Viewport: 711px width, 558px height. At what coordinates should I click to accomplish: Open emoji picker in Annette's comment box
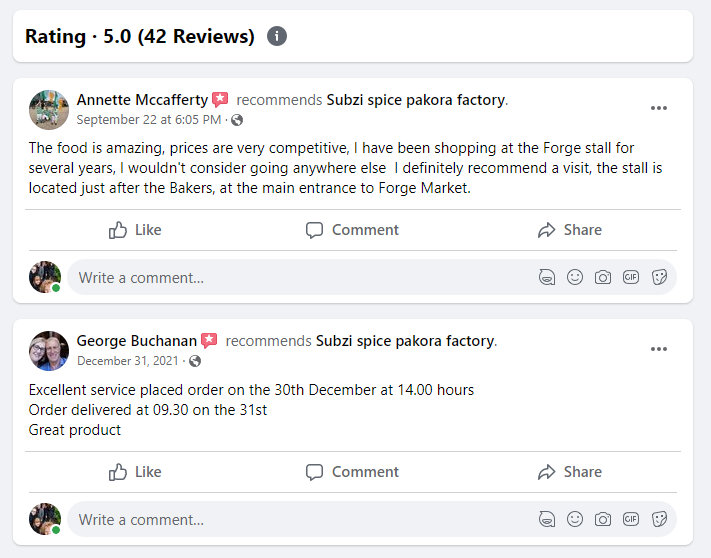(575, 277)
